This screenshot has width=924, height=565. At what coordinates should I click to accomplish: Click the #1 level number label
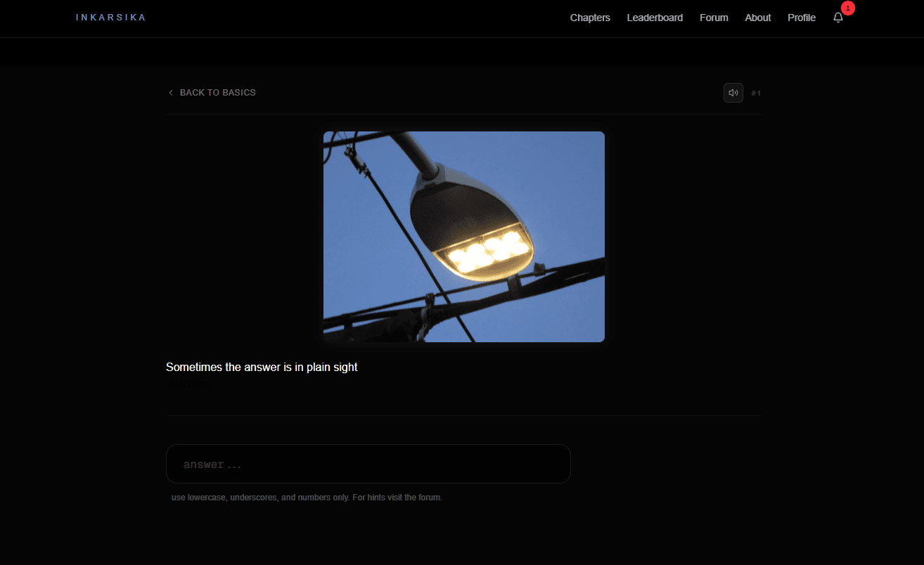point(756,93)
